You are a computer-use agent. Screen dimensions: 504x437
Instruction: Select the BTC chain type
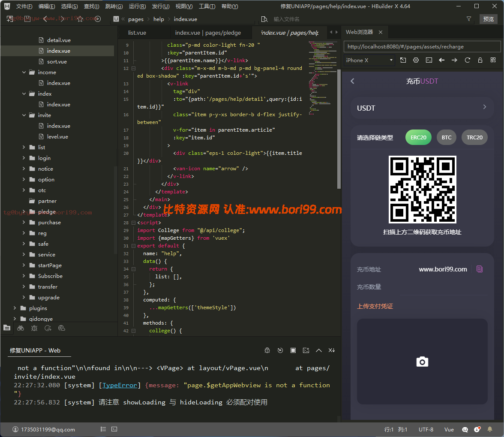pos(447,138)
